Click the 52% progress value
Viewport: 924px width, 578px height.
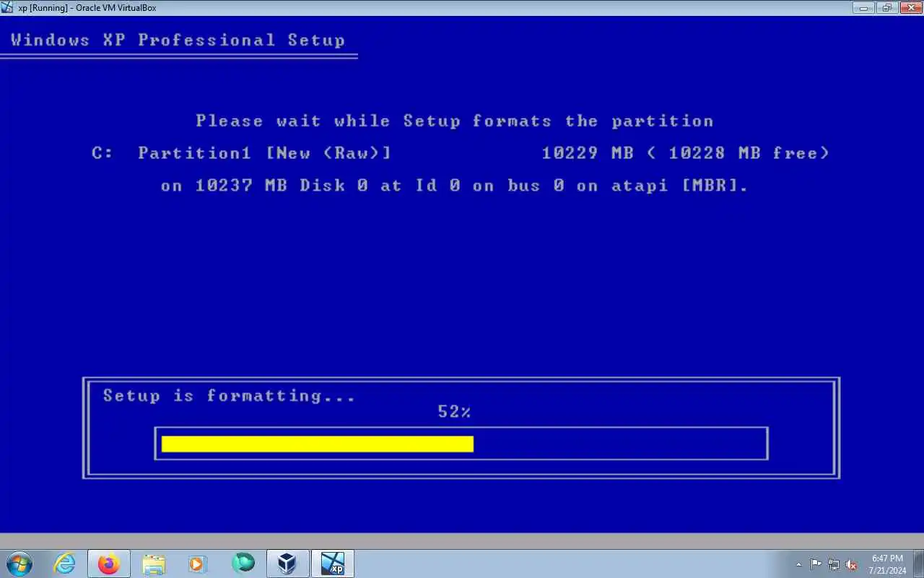(454, 412)
